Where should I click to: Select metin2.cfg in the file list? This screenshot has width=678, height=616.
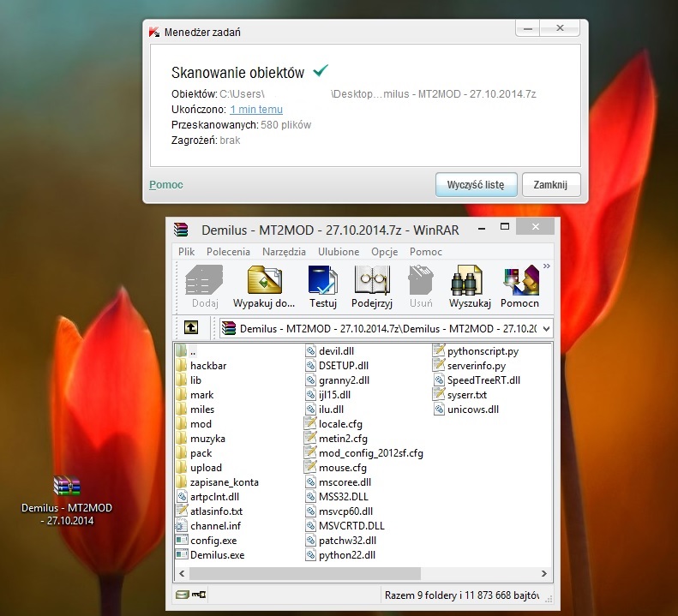click(x=336, y=439)
